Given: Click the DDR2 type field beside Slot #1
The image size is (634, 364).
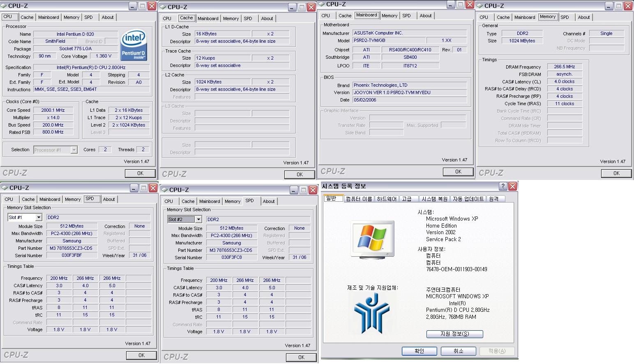Looking at the screenshot, I should point(98,218).
